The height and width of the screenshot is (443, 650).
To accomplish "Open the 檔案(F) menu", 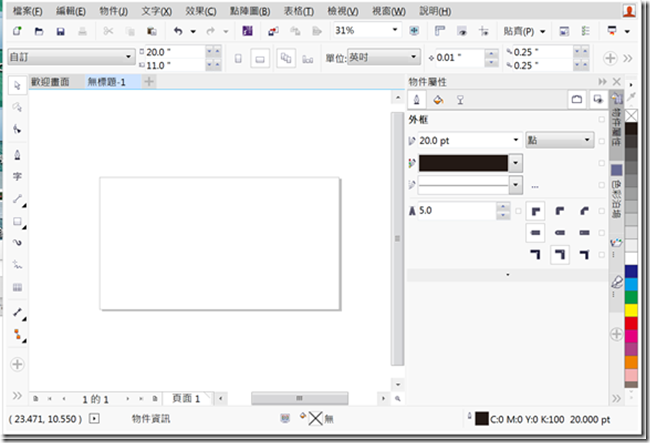I will point(27,11).
